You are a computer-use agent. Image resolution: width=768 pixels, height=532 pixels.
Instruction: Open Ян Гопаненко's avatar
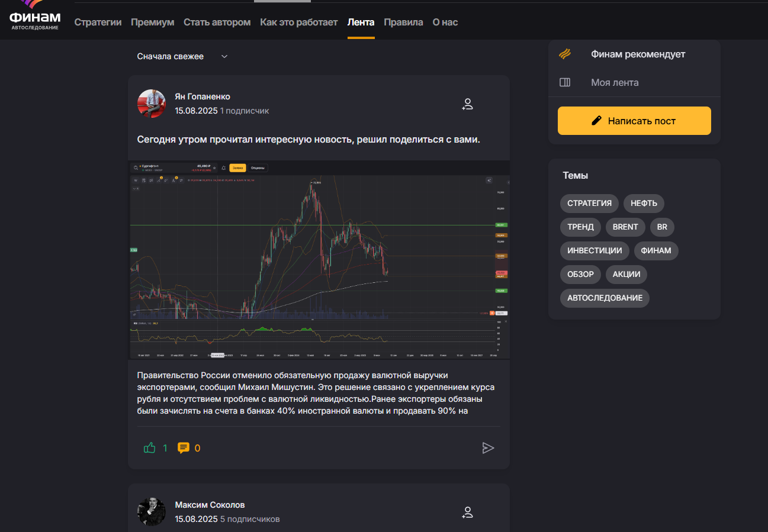tap(152, 104)
